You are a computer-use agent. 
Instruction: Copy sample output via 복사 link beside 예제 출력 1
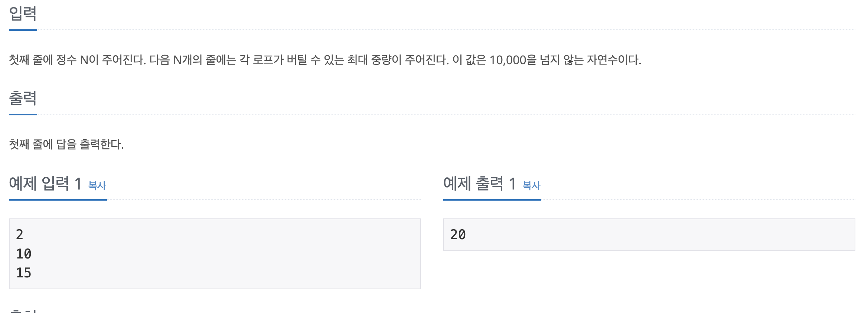(532, 185)
